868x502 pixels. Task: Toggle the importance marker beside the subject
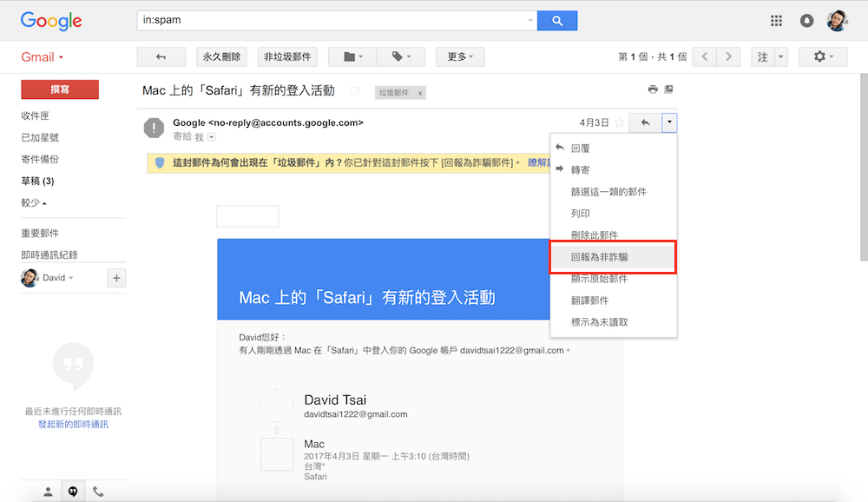[x=354, y=91]
